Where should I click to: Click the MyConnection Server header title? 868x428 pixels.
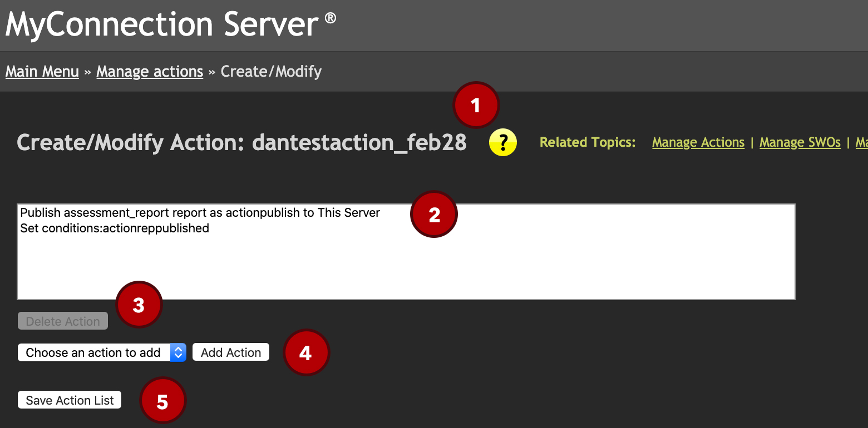point(171,24)
